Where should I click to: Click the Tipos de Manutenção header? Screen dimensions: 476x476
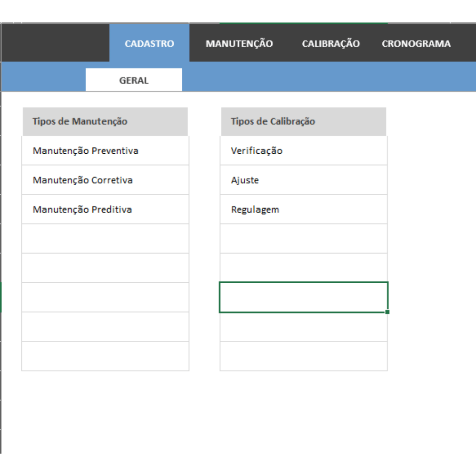[105, 121]
